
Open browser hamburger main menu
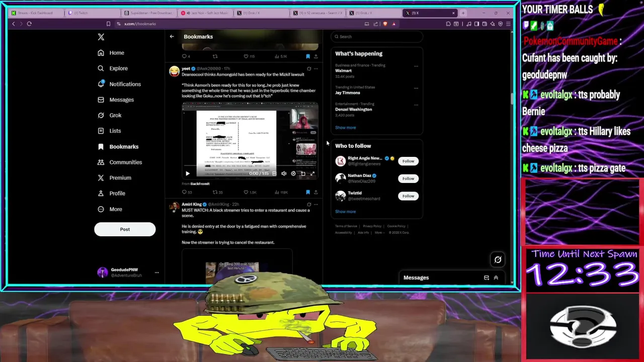(x=509, y=24)
